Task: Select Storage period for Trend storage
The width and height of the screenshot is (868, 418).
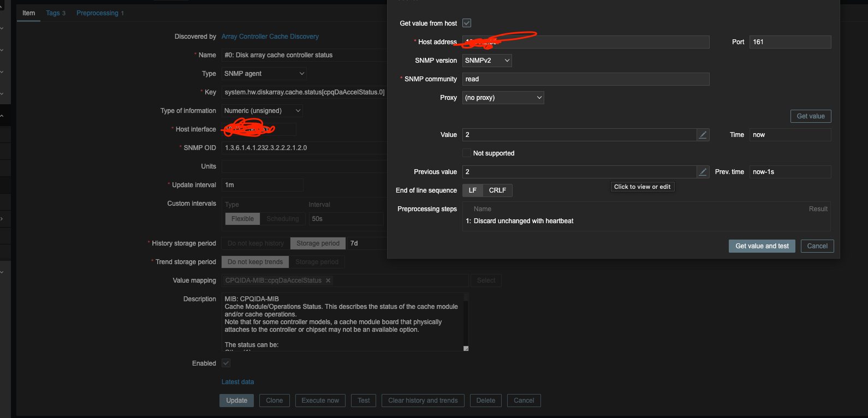Action: tap(317, 262)
